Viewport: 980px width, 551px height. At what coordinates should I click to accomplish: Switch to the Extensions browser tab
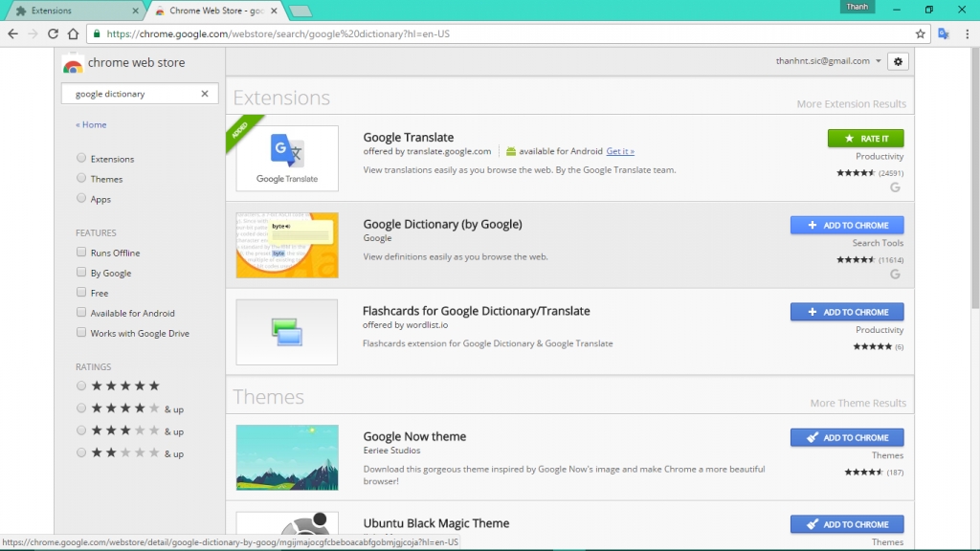pos(73,11)
